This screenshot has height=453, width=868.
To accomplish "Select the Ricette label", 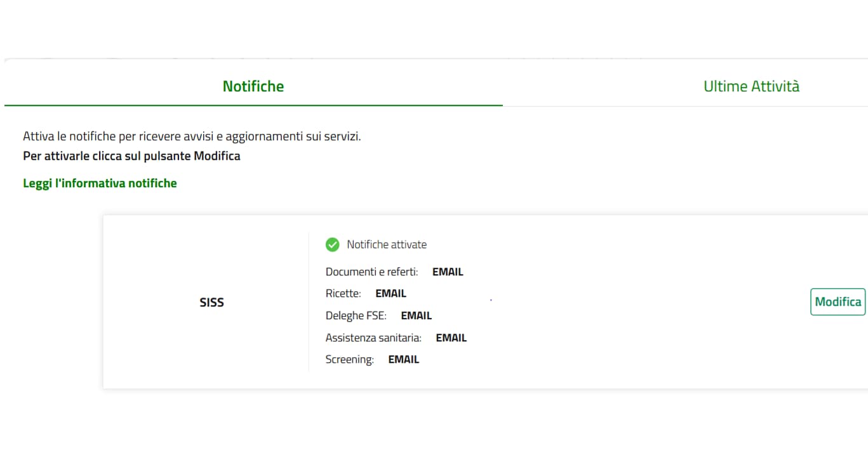I will (343, 294).
